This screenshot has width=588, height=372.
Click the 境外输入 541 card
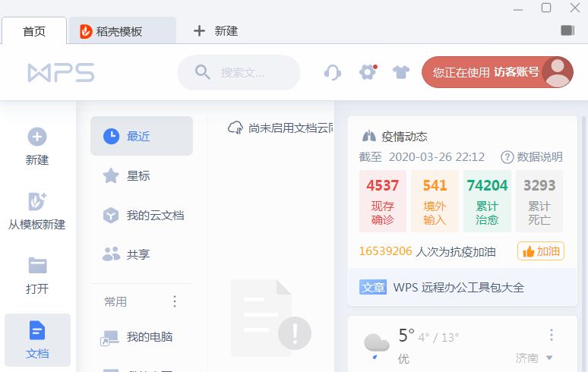pyautogui.click(x=435, y=201)
